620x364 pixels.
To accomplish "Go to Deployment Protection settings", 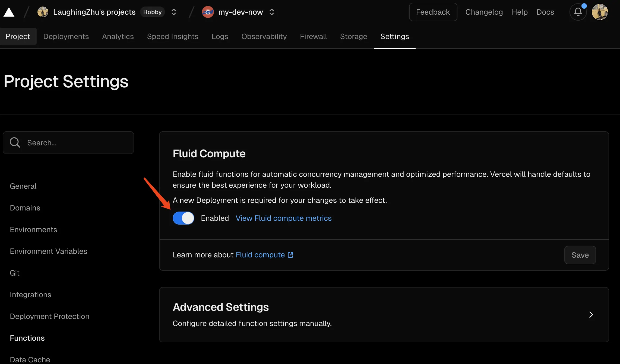I will (x=50, y=316).
